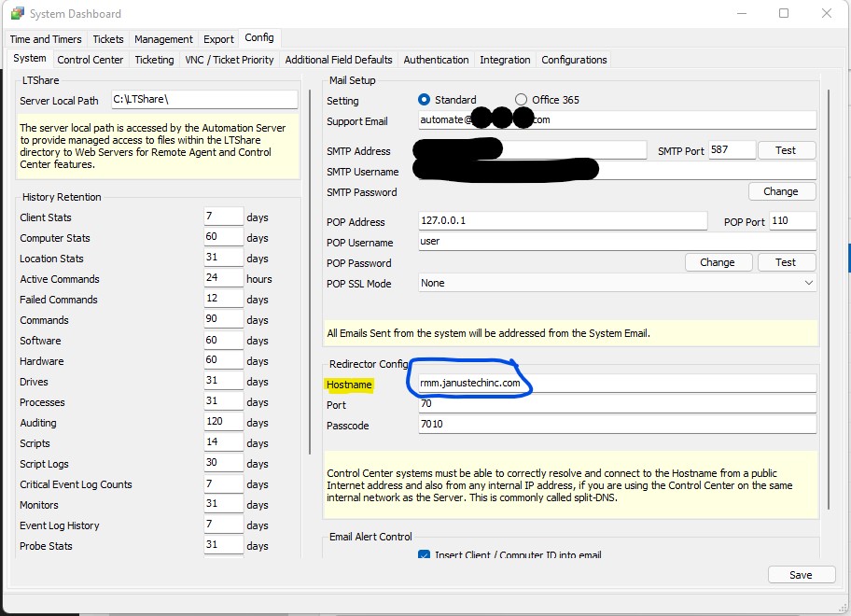Click Change for the SMTP Password

(781, 191)
